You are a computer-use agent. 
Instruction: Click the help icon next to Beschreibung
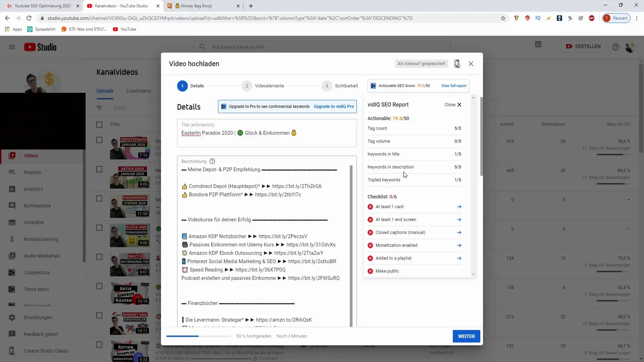(x=212, y=161)
